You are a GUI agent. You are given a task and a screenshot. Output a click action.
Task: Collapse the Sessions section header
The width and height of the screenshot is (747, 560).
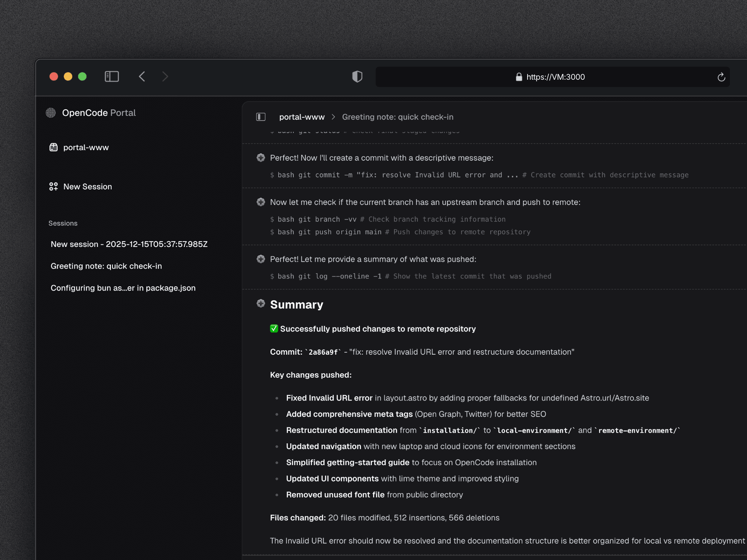tap(63, 223)
